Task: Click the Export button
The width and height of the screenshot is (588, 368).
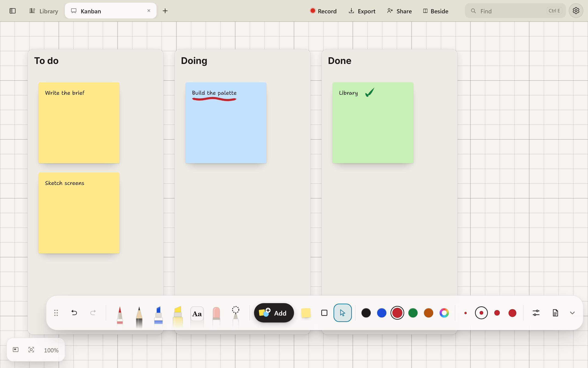Action: 362,11
